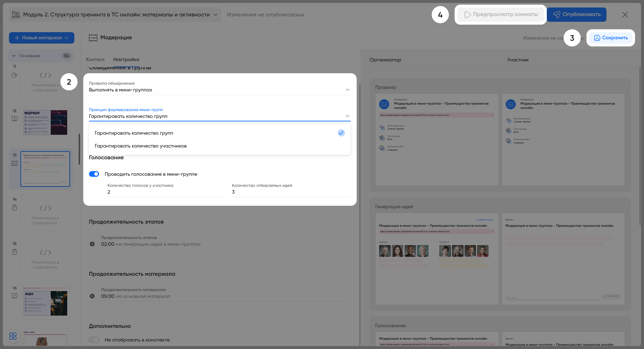
Task: Click the clipboard icon on slide 14
Action: point(14,208)
